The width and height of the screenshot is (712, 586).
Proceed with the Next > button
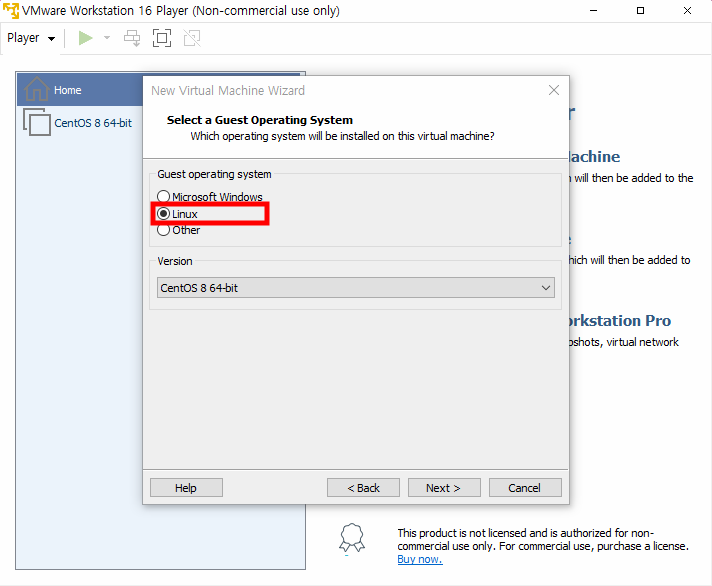point(444,488)
